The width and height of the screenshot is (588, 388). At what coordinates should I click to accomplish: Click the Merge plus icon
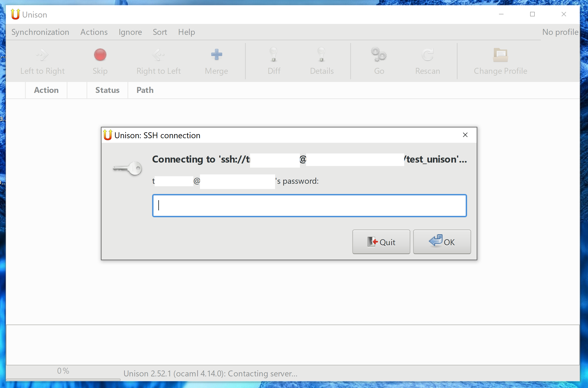pos(216,55)
